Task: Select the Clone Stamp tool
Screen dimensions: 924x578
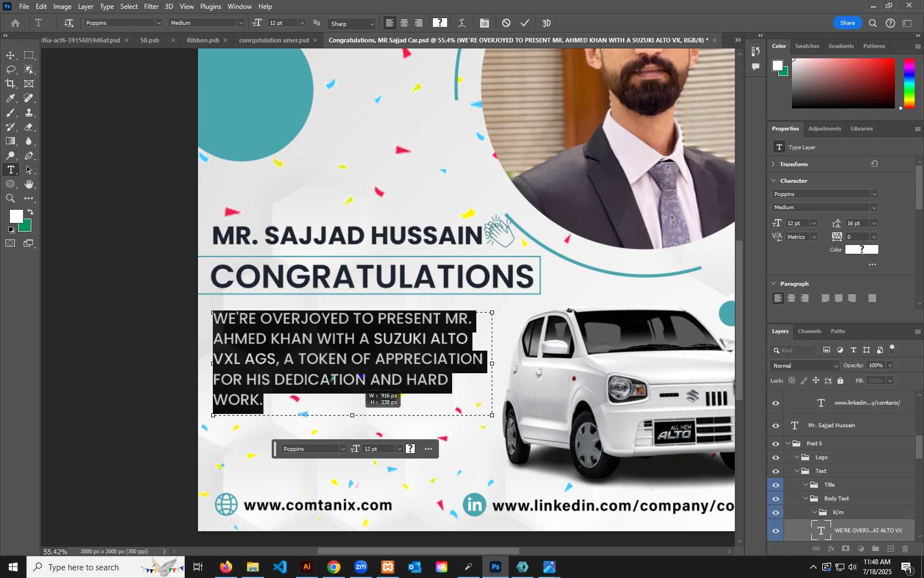Action: point(29,112)
